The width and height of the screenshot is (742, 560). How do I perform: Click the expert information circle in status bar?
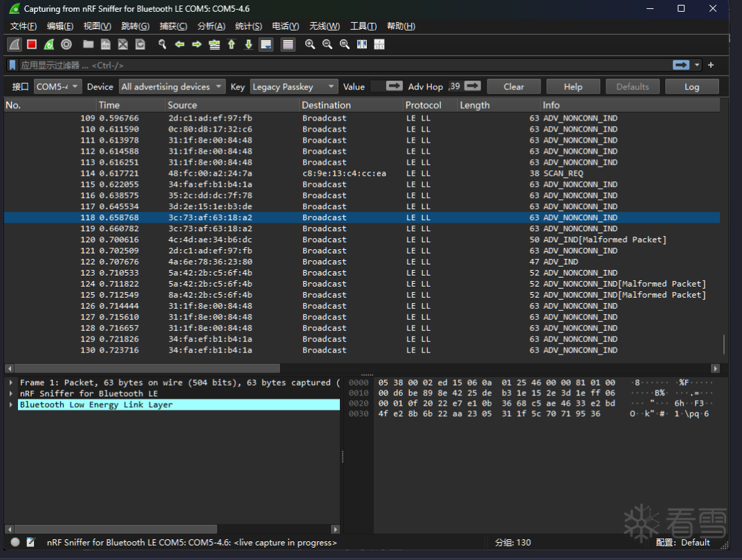coord(15,543)
